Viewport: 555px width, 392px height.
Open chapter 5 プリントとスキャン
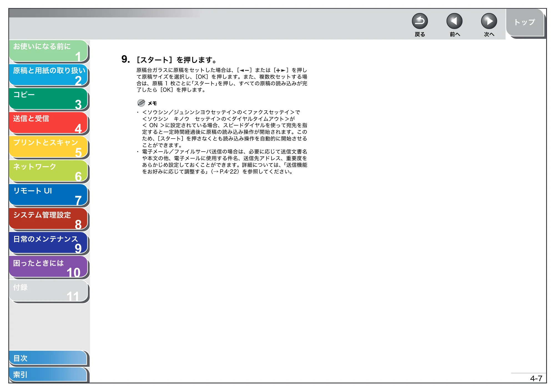[48, 147]
